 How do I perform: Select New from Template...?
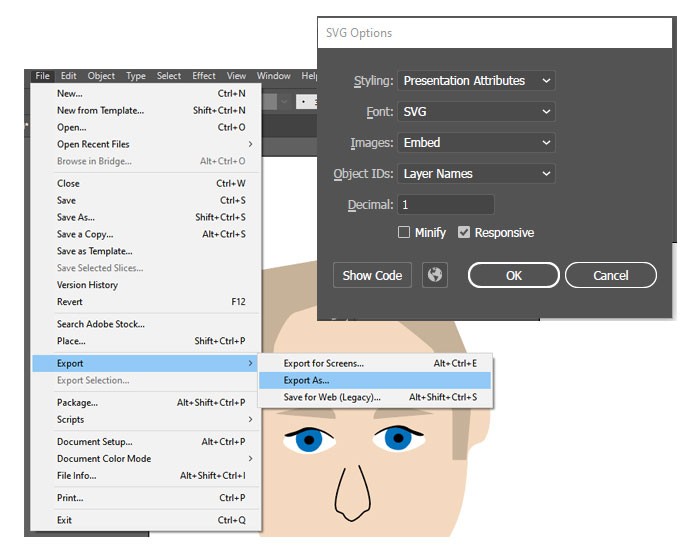tap(146, 110)
